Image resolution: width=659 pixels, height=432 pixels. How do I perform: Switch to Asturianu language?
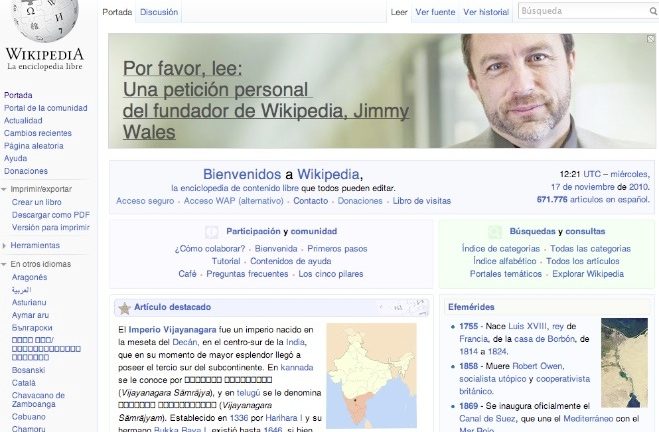[29, 303]
